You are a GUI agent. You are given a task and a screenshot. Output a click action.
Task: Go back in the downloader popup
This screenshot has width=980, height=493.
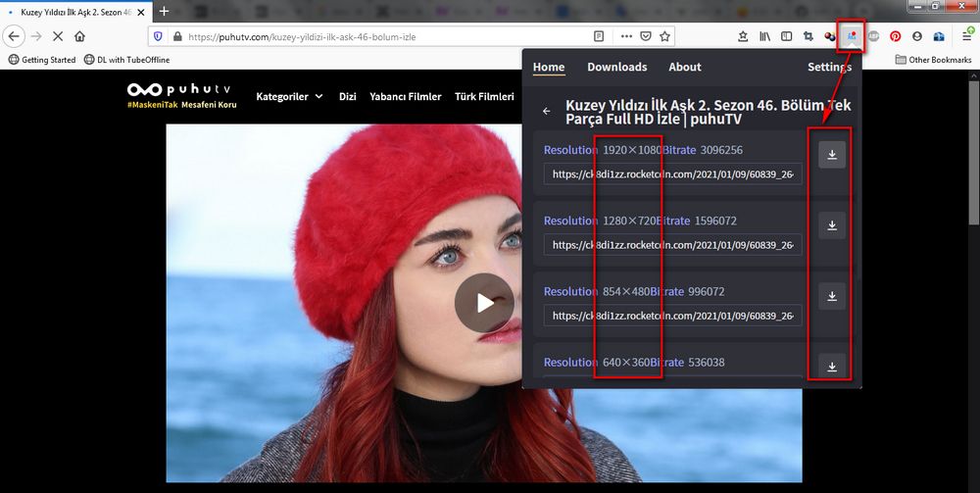tap(547, 111)
